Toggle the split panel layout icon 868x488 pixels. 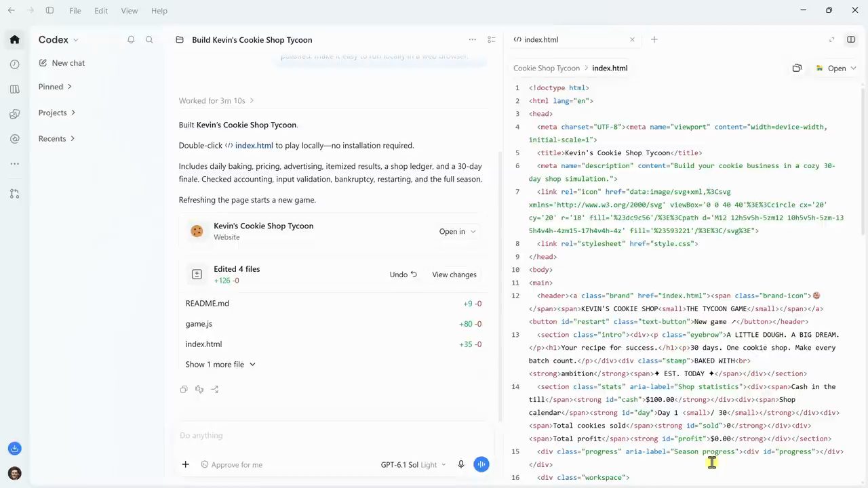pos(851,39)
